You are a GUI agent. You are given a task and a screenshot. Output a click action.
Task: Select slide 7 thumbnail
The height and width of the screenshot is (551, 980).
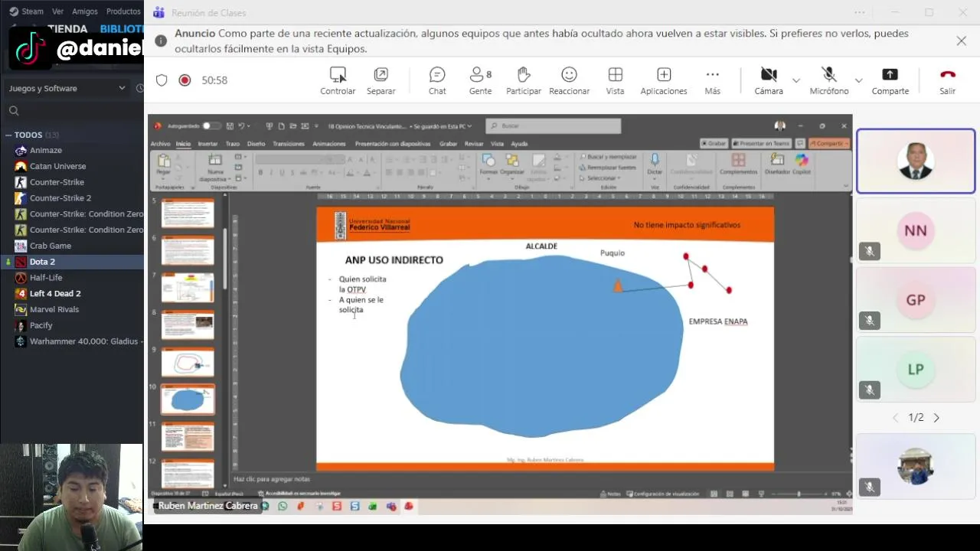coord(188,288)
